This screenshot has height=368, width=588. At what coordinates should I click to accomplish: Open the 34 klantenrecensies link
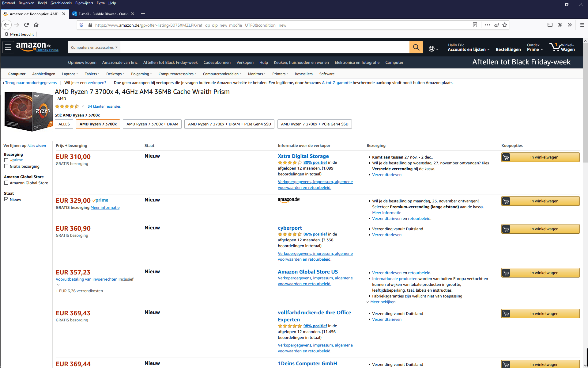[x=104, y=106]
